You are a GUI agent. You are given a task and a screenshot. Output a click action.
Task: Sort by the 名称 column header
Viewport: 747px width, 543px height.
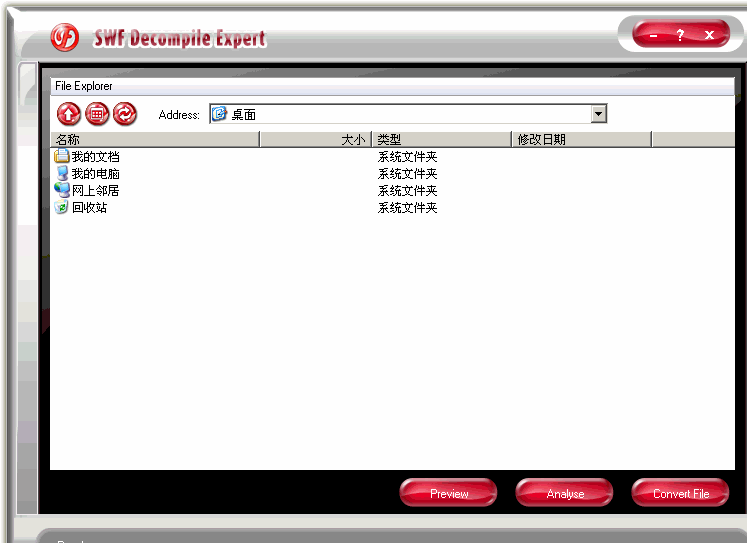(x=155, y=139)
